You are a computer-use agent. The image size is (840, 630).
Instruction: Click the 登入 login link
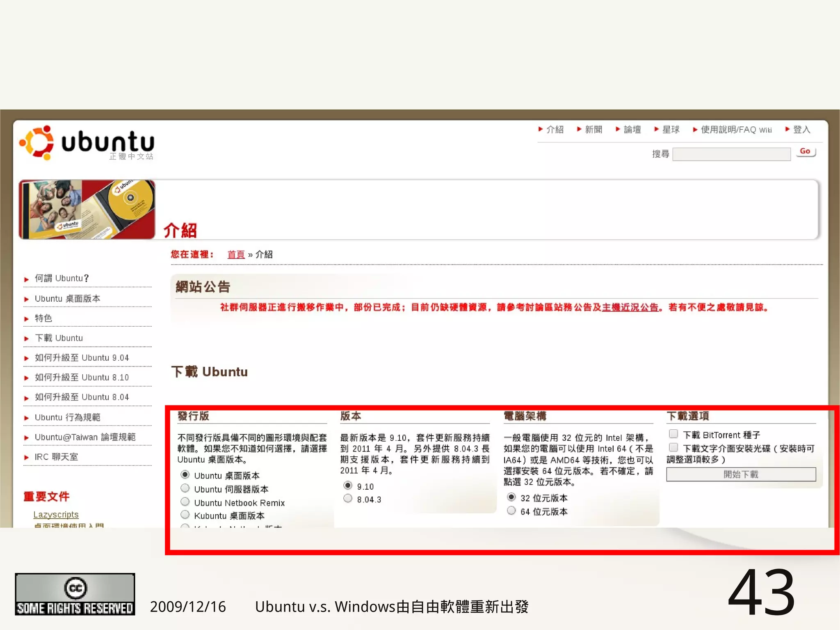[x=801, y=130]
